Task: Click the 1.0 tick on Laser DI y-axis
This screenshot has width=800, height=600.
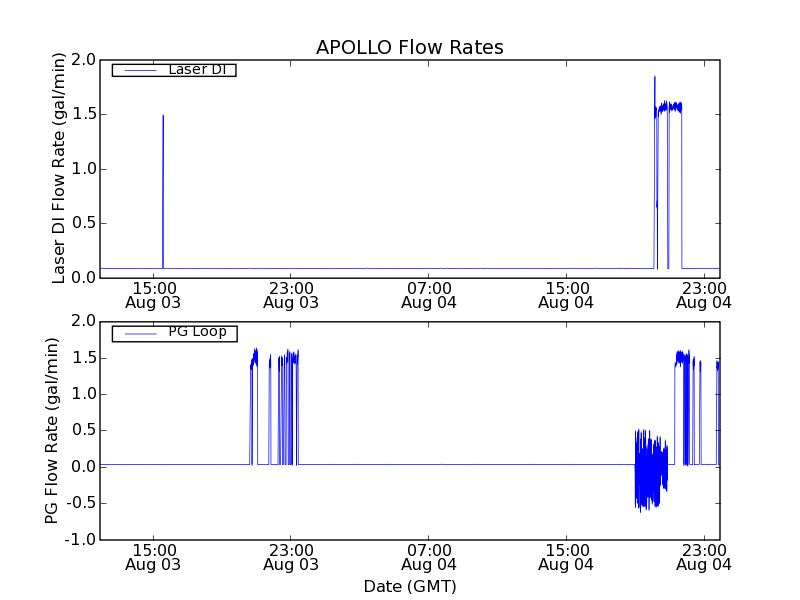Action: coord(84,169)
